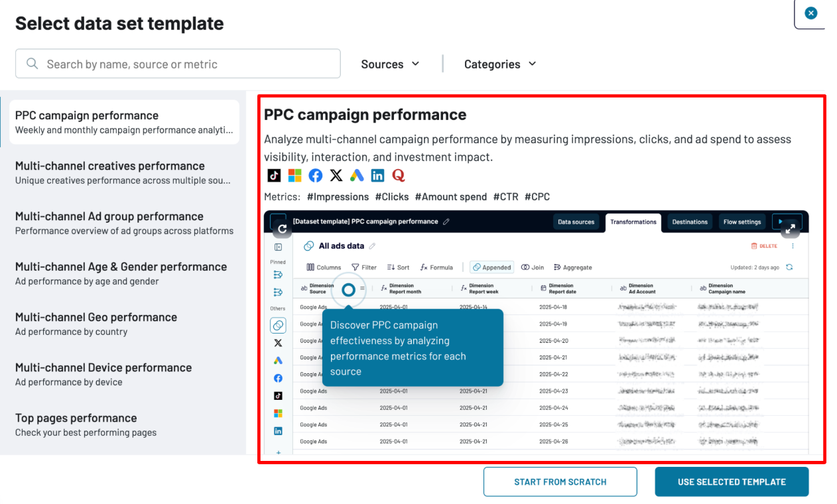Click the X (Twitter) source icon

pyautogui.click(x=336, y=175)
